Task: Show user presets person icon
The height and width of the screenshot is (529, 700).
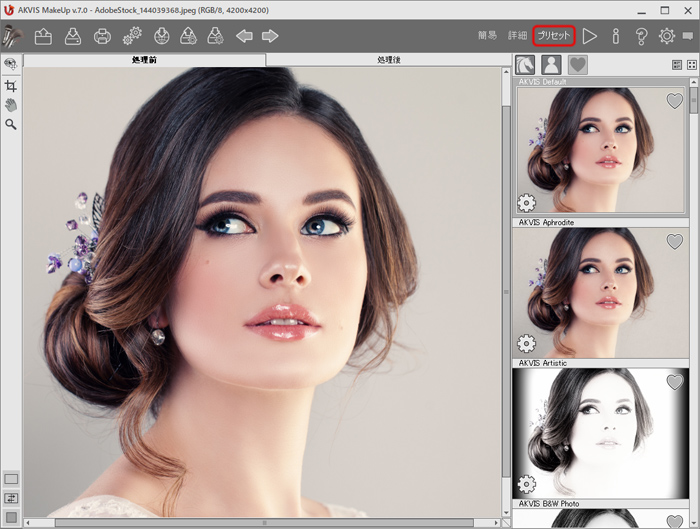Action: 551,65
